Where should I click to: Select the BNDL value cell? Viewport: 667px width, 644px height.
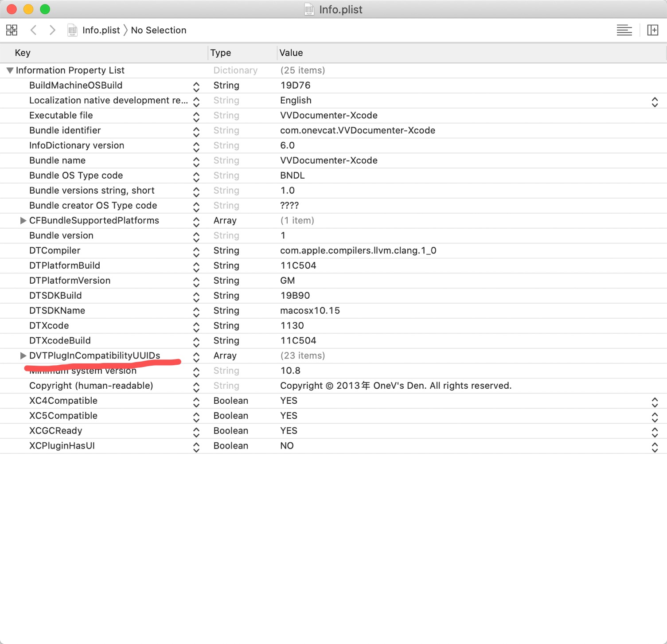(x=293, y=176)
